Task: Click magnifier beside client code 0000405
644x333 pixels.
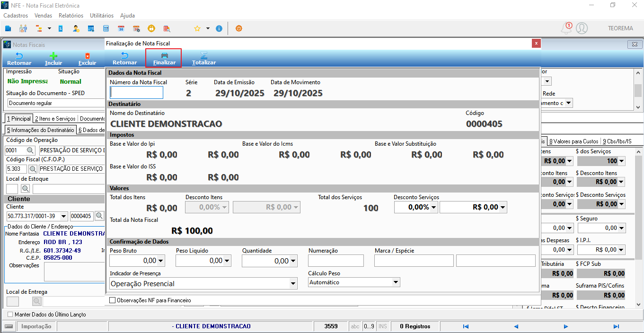Action: click(99, 216)
